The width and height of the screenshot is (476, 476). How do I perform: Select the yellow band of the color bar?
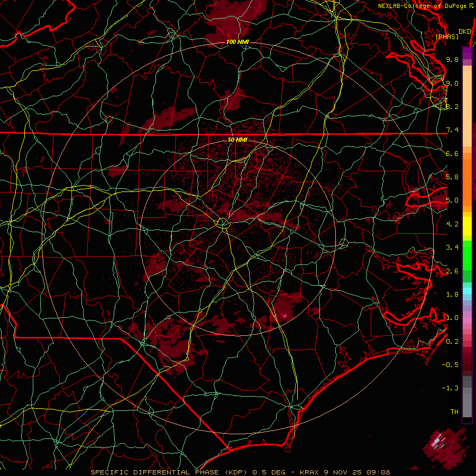467,226
